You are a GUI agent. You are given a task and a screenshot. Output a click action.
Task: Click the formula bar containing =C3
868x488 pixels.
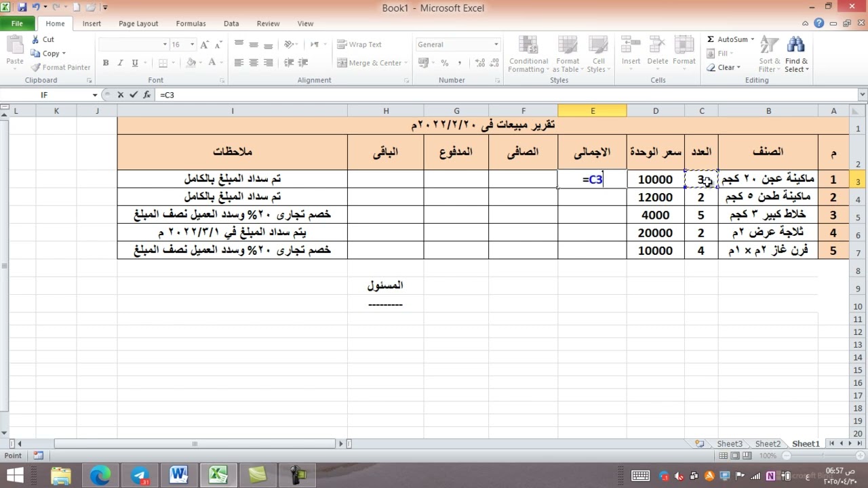pos(507,95)
